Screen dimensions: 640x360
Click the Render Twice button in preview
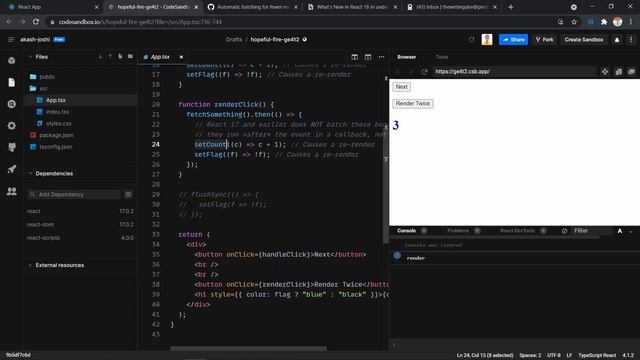(413, 103)
